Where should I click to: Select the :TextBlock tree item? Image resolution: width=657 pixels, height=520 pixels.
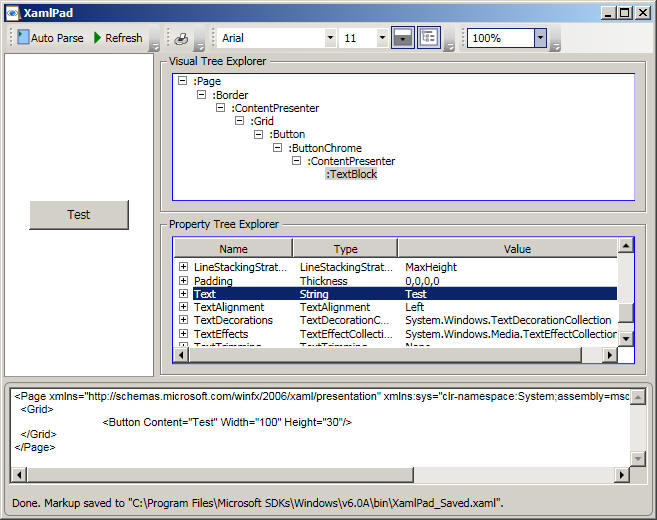click(x=352, y=174)
